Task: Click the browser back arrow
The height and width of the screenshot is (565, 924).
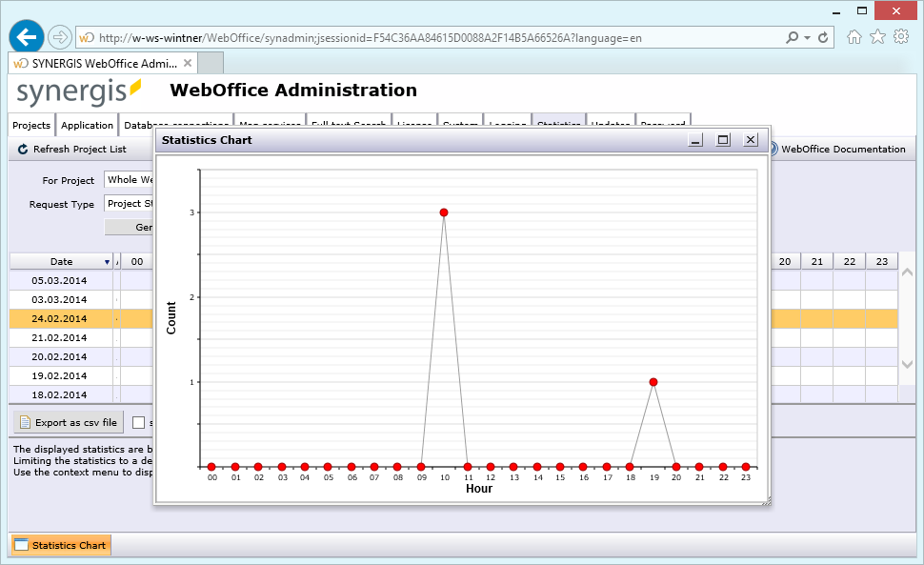Action: tap(26, 36)
